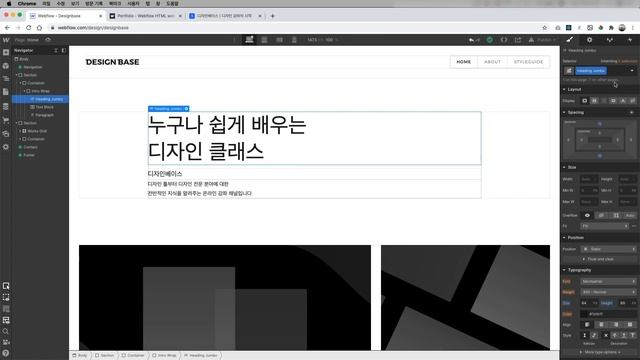
Task: Set display to block
Action: (584, 100)
